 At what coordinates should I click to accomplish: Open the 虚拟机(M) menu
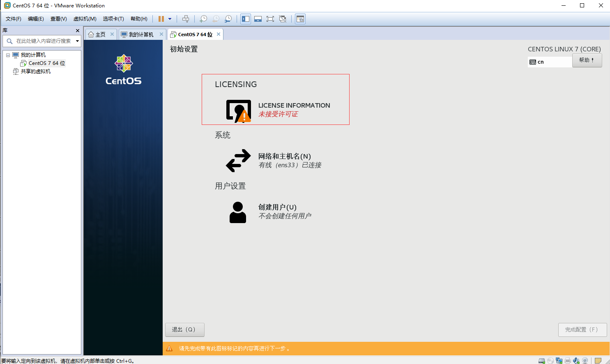pos(85,19)
